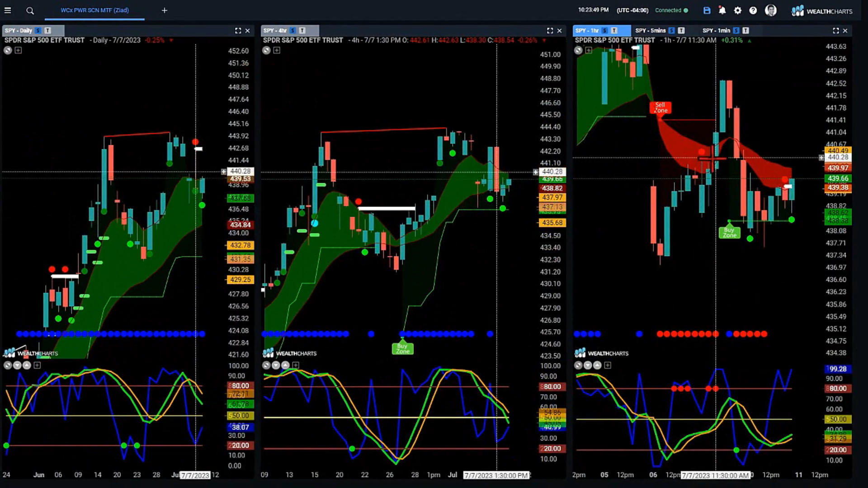Move Daily oscillator pane up
This screenshot has width=868, height=488.
coord(27,365)
